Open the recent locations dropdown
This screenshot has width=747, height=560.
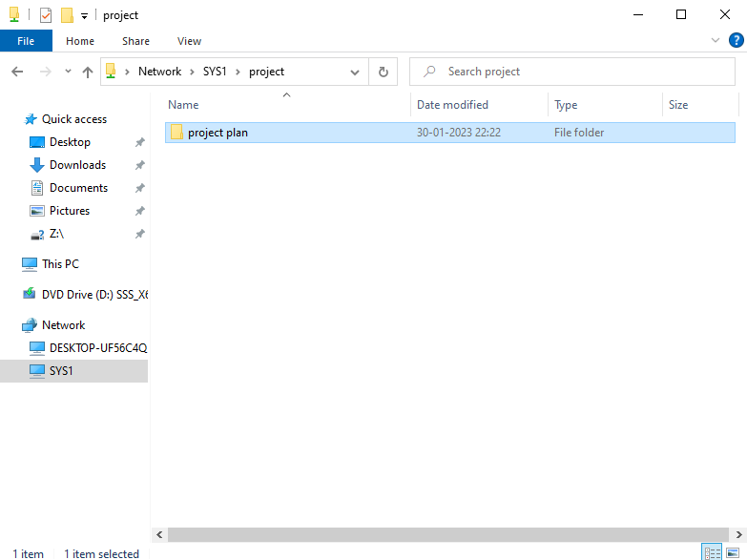click(x=68, y=71)
